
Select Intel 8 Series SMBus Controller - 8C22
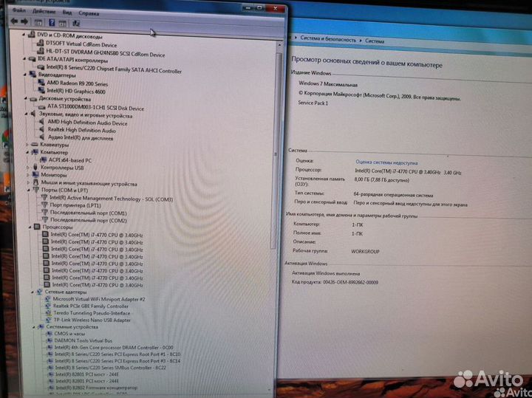coord(111,368)
